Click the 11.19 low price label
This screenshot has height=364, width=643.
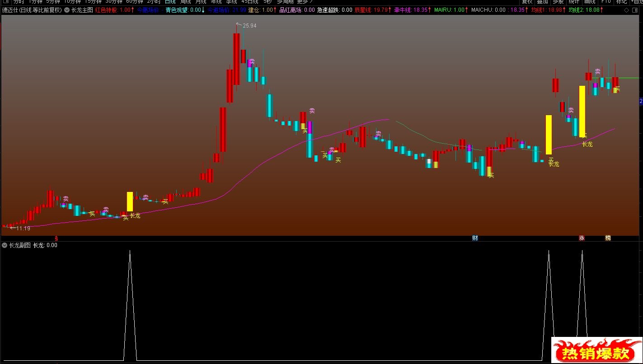coord(23,229)
